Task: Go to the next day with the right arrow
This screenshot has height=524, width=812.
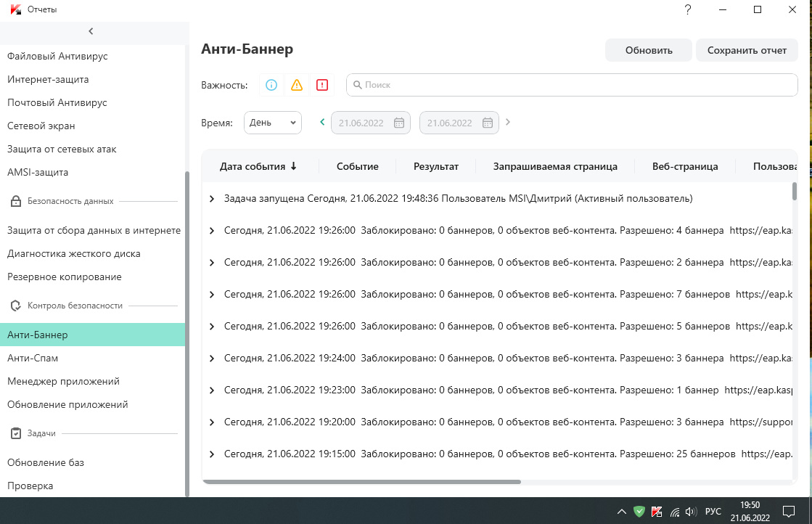Action: (x=508, y=122)
